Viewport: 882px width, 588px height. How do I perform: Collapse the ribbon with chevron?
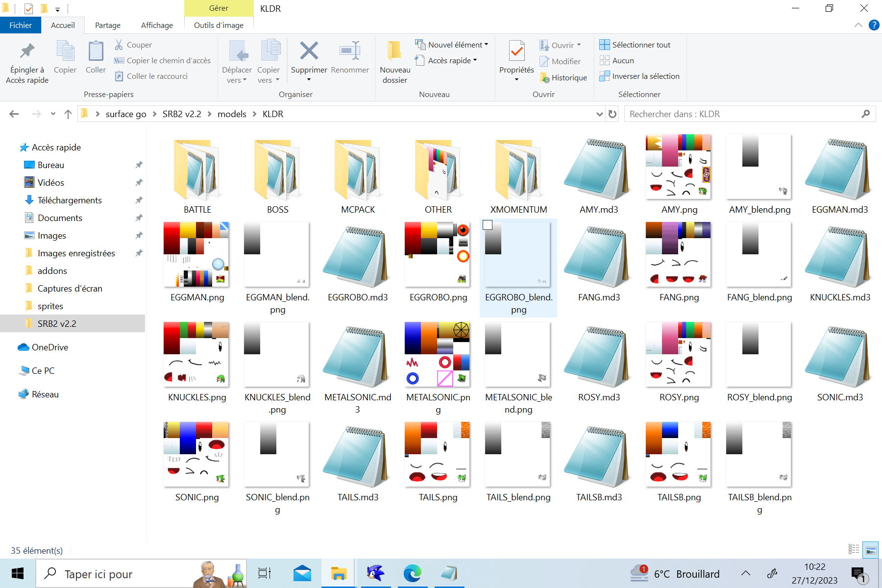click(858, 25)
